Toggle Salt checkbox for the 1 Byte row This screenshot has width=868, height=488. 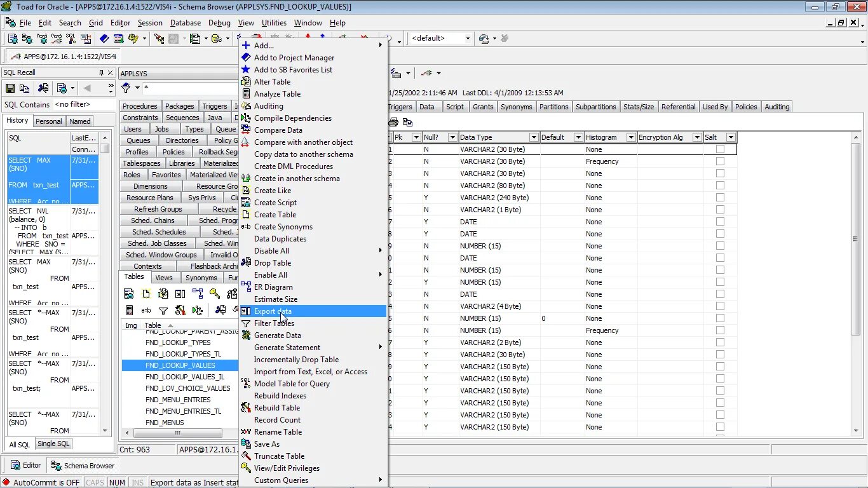(x=720, y=210)
